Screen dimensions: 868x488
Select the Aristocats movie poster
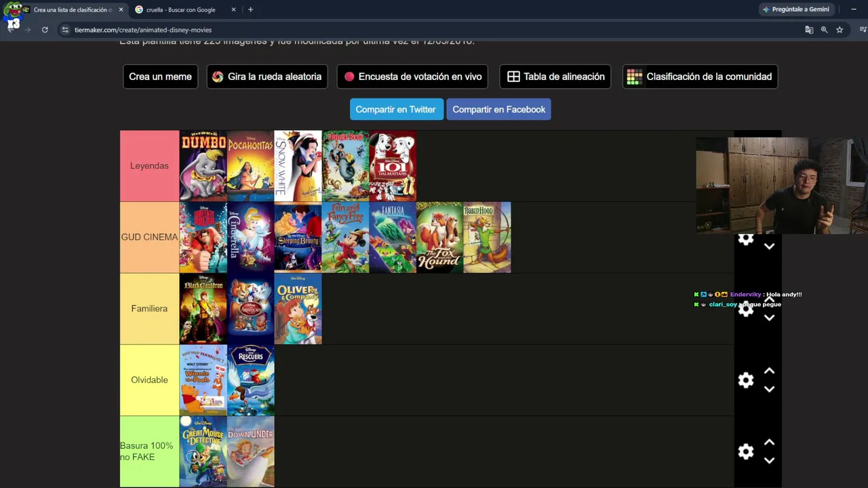[250, 308]
